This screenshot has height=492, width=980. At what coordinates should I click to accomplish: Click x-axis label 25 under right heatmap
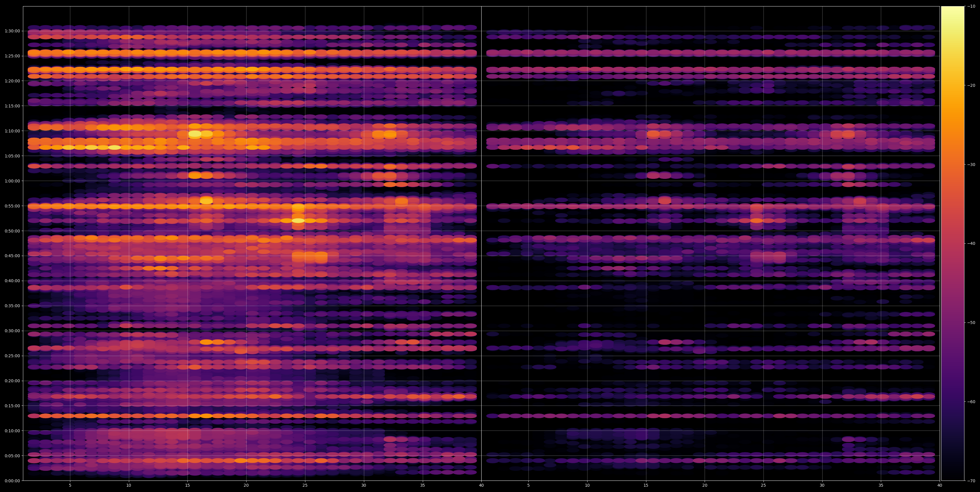pyautogui.click(x=763, y=486)
